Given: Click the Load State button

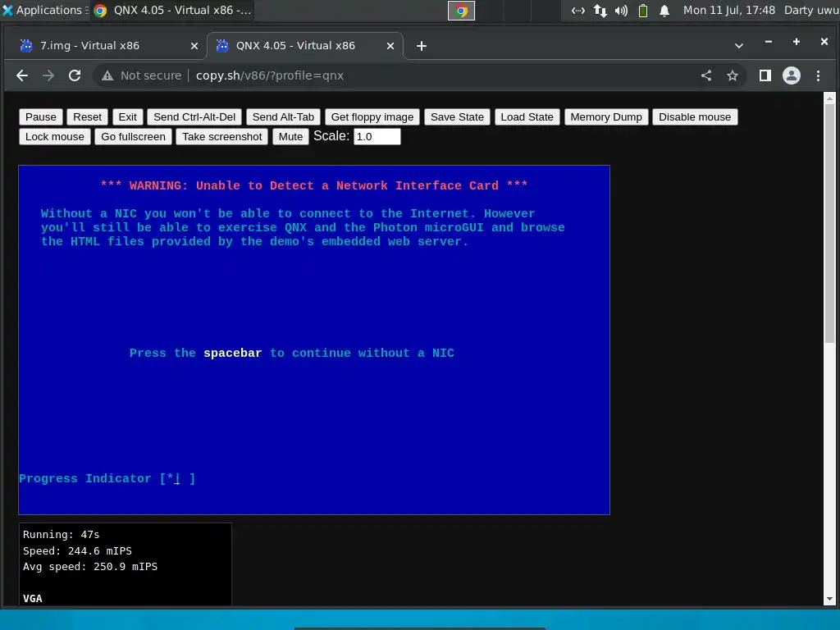Looking at the screenshot, I should tap(527, 116).
